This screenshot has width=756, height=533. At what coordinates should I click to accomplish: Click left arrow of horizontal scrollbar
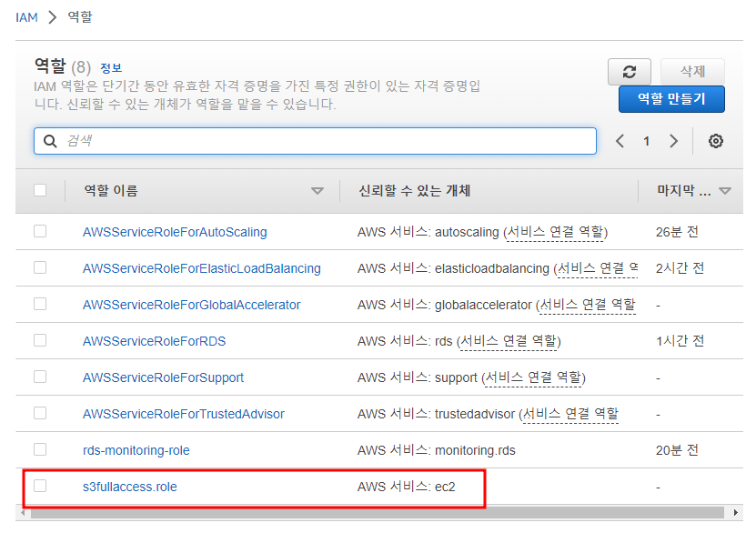click(23, 512)
